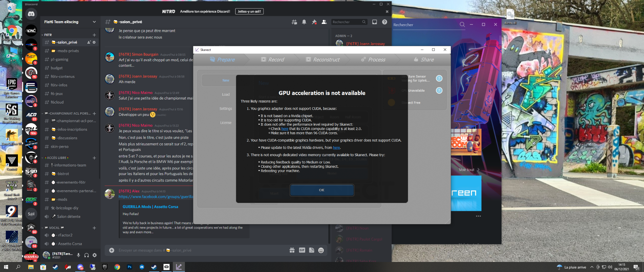This screenshot has height=272, width=644.
Task: Create a channel in the VOCAL category
Action: (x=94, y=228)
